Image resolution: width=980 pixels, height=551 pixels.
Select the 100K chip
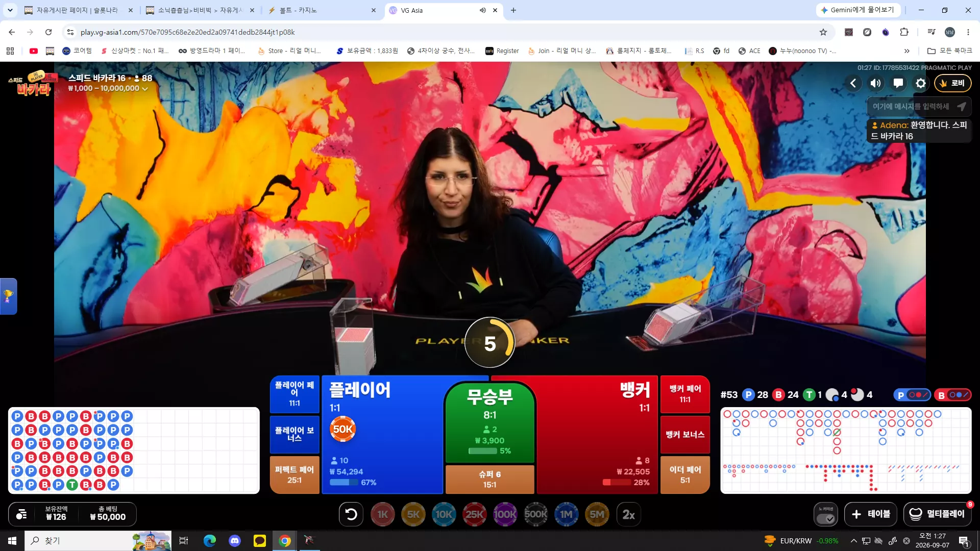click(505, 514)
